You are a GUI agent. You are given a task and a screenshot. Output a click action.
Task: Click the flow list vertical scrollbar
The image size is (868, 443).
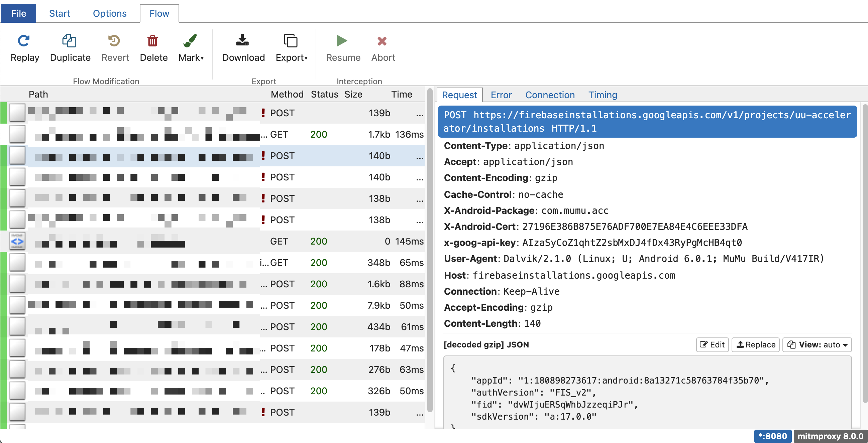(430, 250)
